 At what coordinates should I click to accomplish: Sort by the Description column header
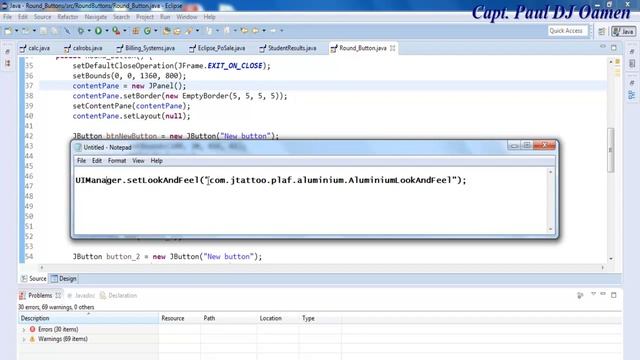(x=89, y=318)
